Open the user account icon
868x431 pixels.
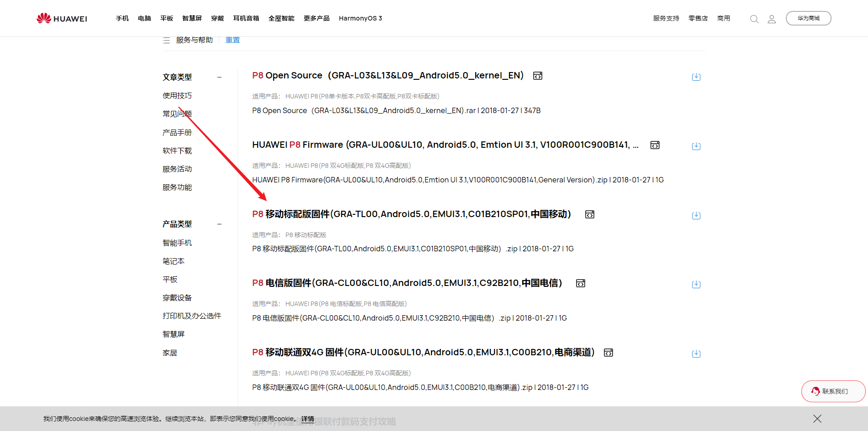point(772,19)
